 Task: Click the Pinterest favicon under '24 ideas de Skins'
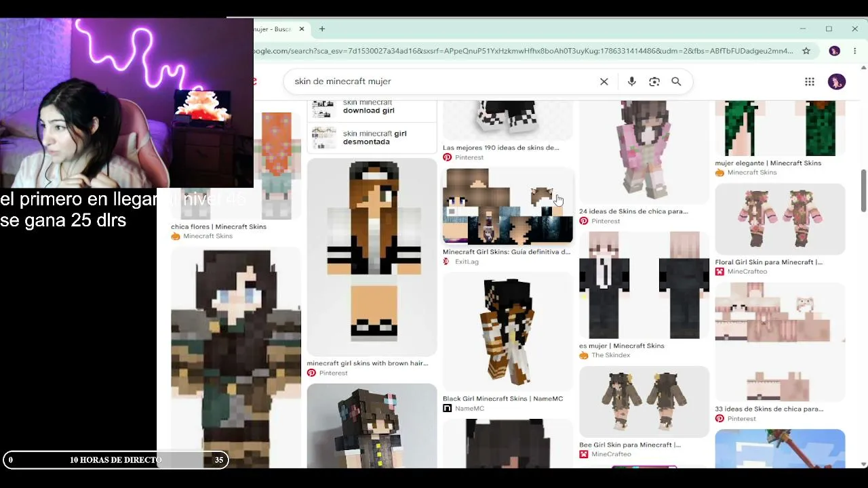583,221
